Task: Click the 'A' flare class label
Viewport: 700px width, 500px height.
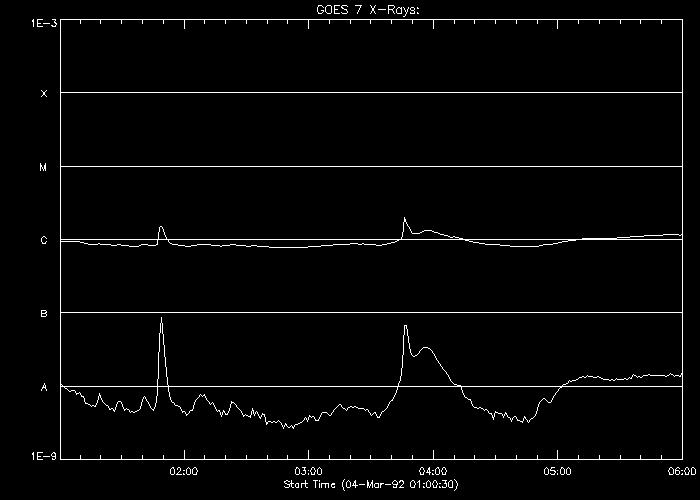Action: (44, 388)
